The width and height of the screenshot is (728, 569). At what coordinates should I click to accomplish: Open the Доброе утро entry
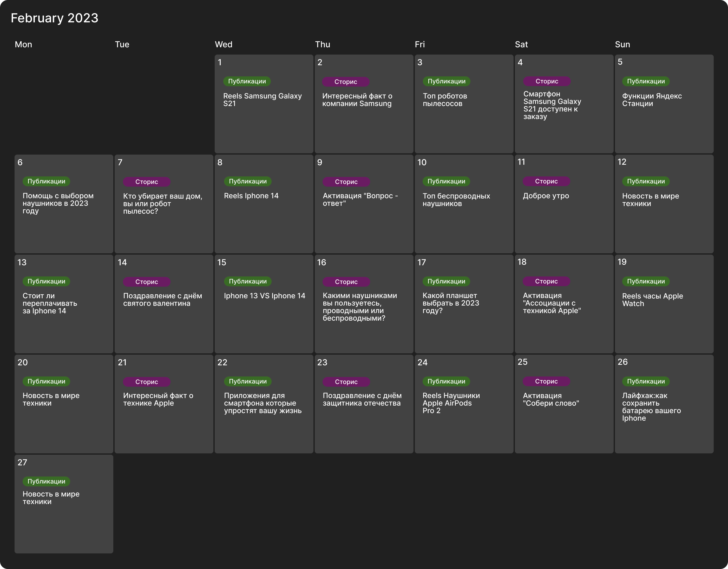pyautogui.click(x=546, y=196)
